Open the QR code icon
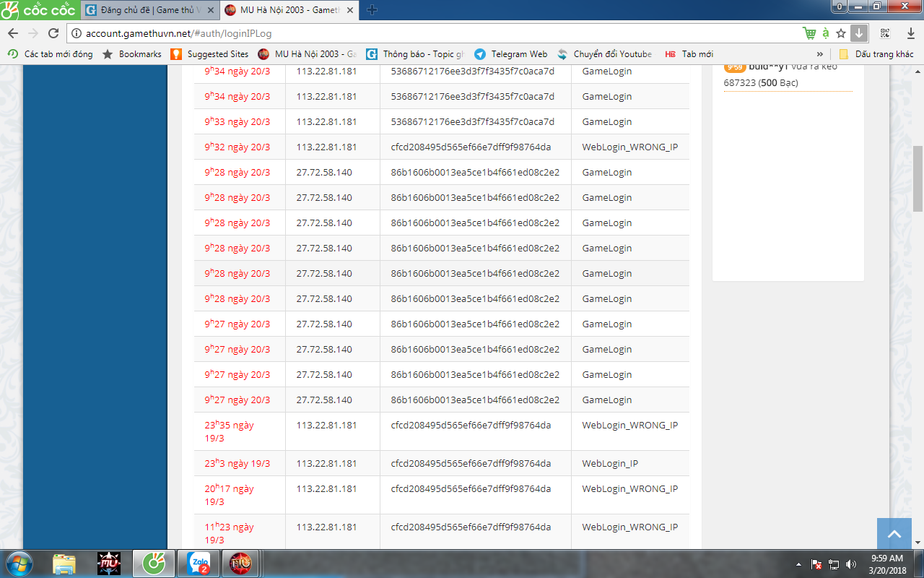Screen dimensions: 924x578 (x=885, y=33)
